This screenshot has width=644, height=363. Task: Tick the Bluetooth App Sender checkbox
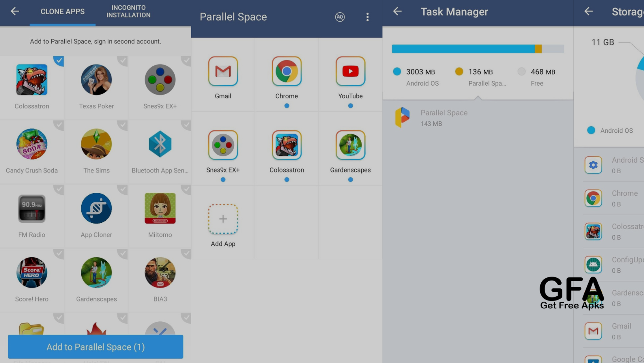(x=186, y=125)
